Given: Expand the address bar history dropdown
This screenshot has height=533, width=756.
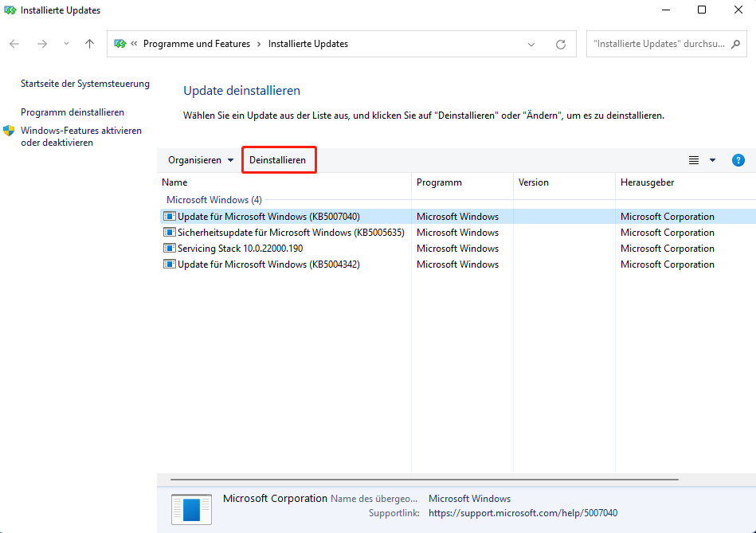Looking at the screenshot, I should [x=532, y=45].
